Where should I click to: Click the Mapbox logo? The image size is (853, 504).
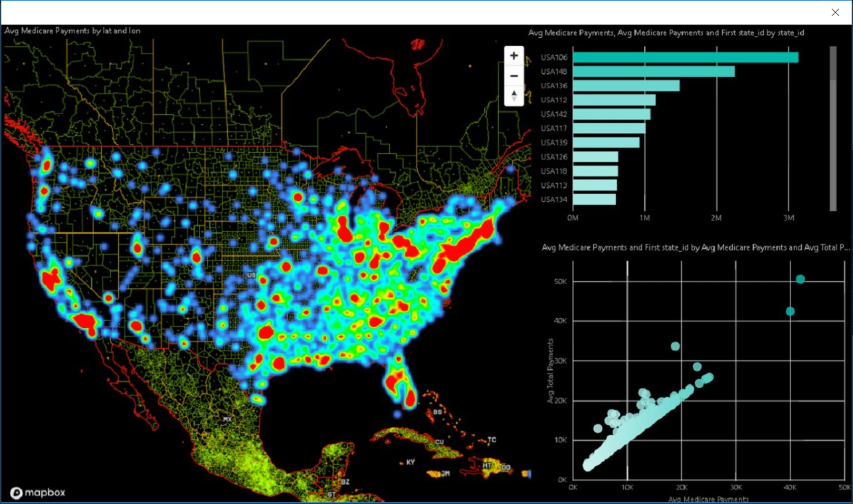click(39, 493)
